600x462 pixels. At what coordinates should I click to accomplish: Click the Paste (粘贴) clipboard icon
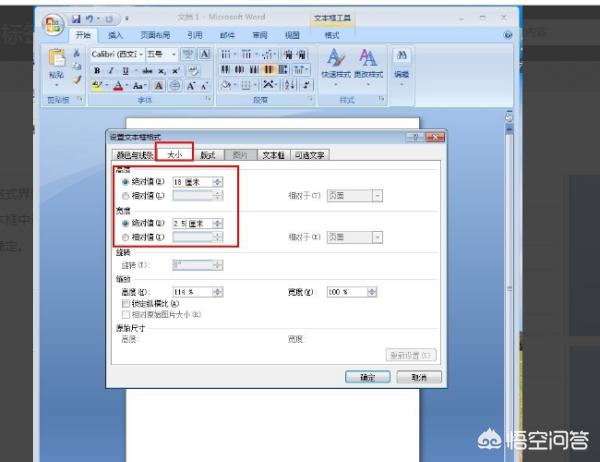57,58
